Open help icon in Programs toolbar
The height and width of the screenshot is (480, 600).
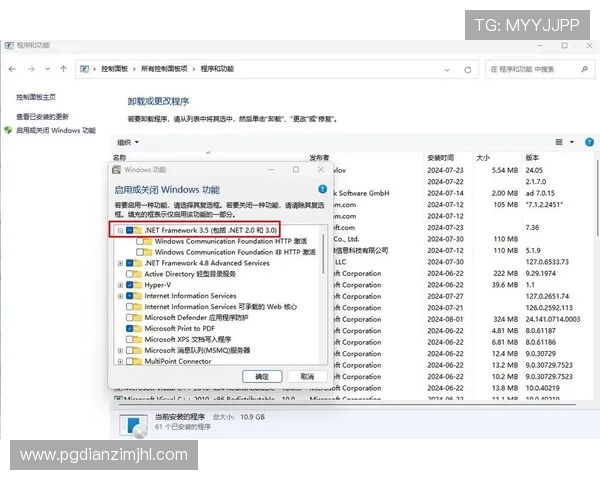(589, 142)
